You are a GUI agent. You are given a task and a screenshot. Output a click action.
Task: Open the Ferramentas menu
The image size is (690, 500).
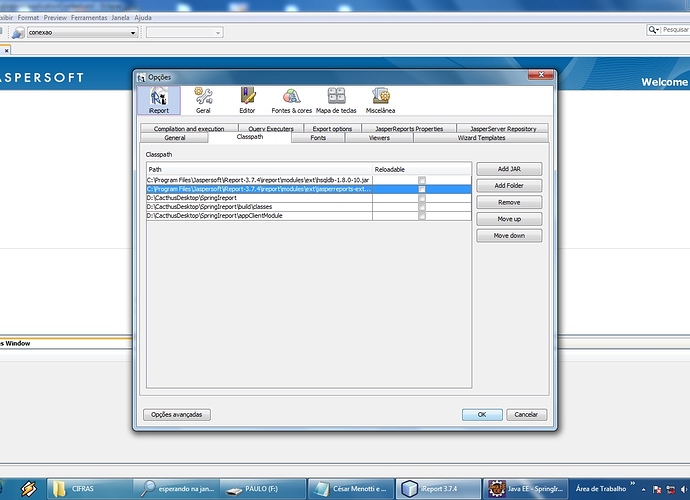pos(89,18)
